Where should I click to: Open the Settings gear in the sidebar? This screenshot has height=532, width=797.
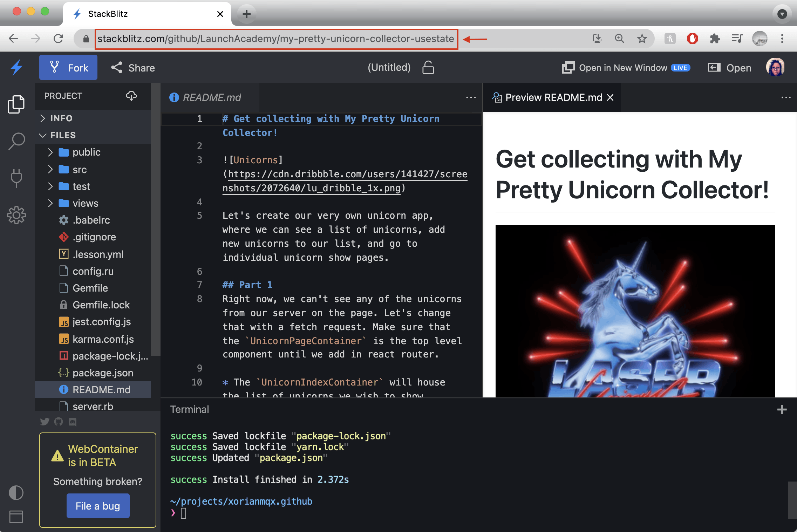pos(16,215)
